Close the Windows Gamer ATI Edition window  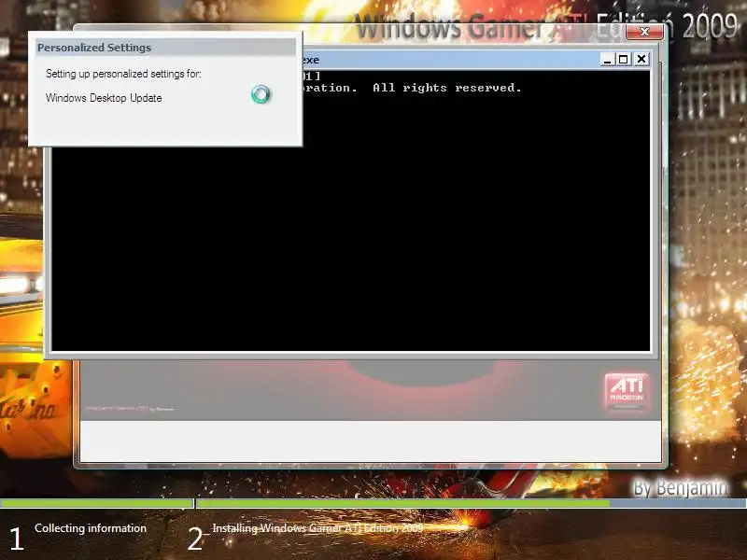644,32
